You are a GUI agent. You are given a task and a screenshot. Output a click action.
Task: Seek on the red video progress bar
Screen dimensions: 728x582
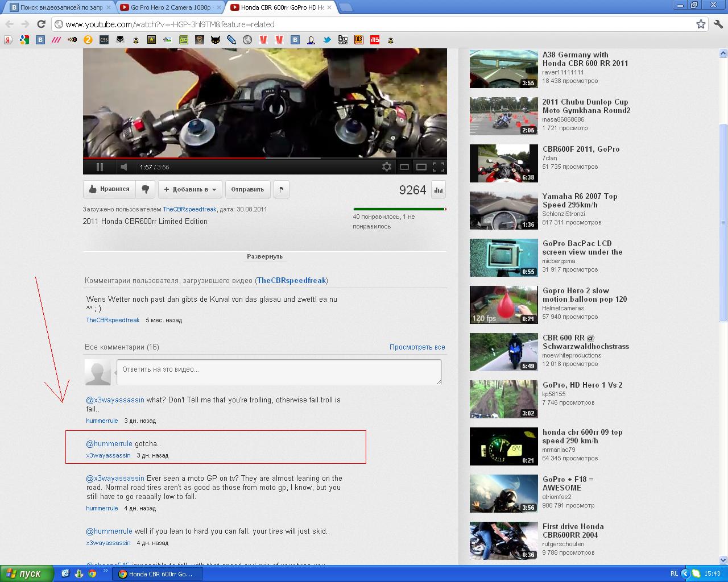265,159
